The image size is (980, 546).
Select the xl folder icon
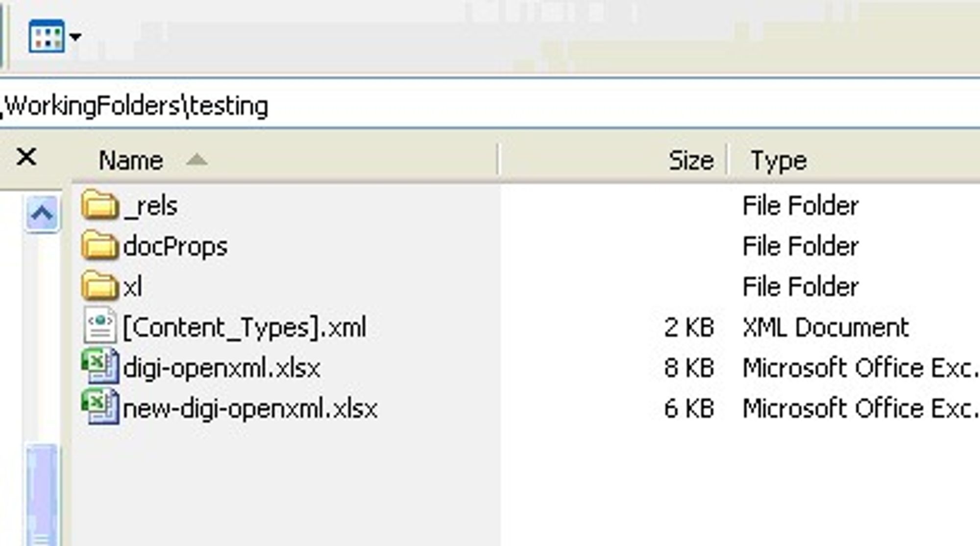tap(99, 286)
